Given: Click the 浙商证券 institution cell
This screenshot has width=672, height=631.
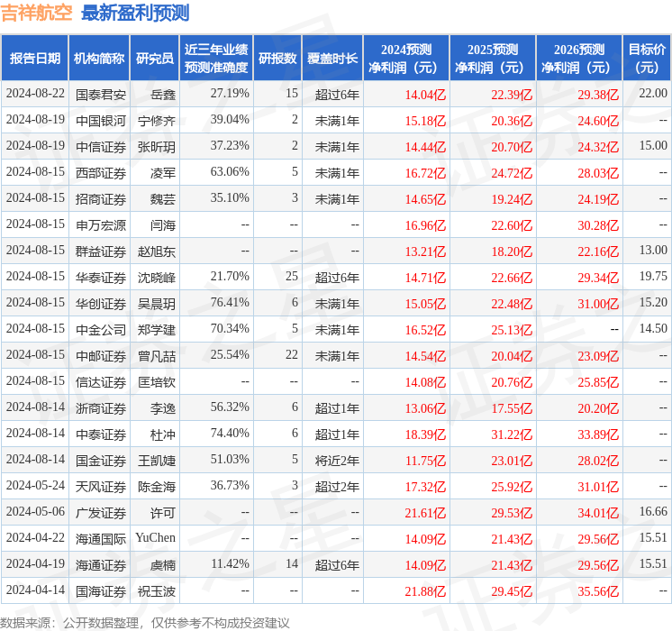Looking at the screenshot, I should (x=101, y=408).
